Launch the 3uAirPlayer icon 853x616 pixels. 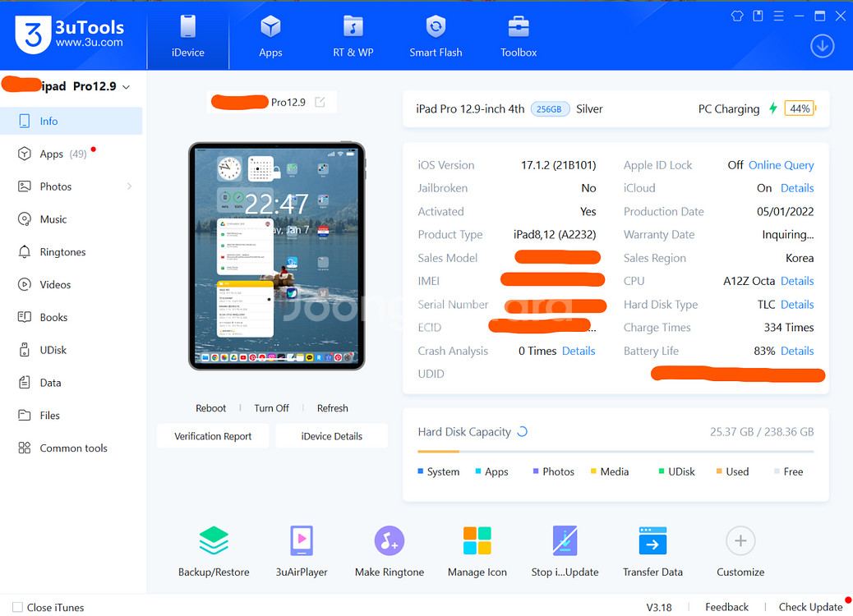click(x=302, y=540)
